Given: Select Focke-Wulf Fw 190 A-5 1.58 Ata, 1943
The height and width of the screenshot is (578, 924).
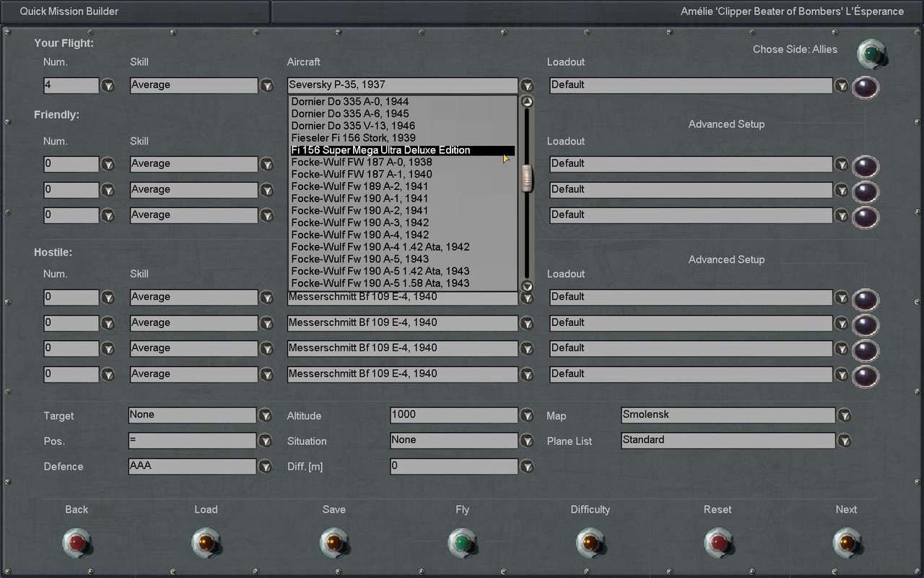Looking at the screenshot, I should tap(402, 283).
